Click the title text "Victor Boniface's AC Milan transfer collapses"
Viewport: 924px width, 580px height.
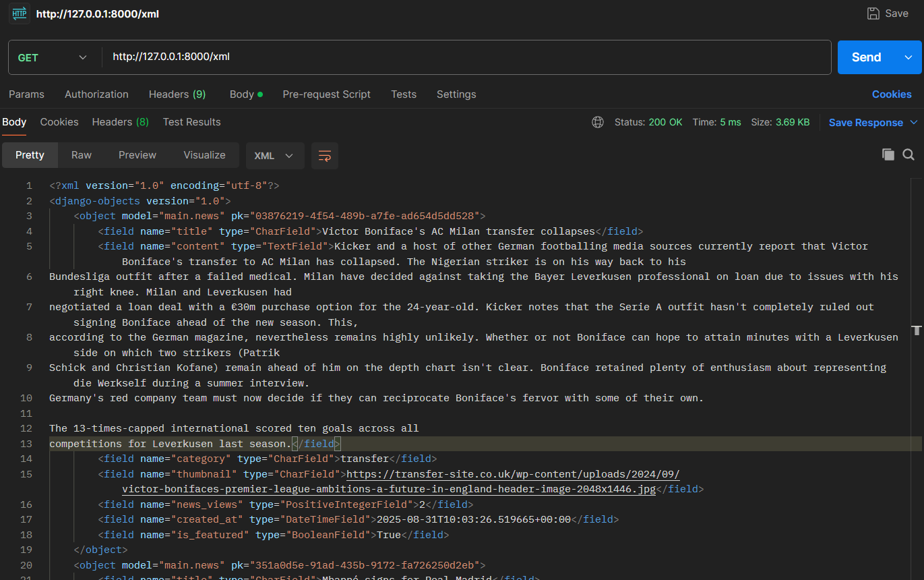[x=459, y=231]
